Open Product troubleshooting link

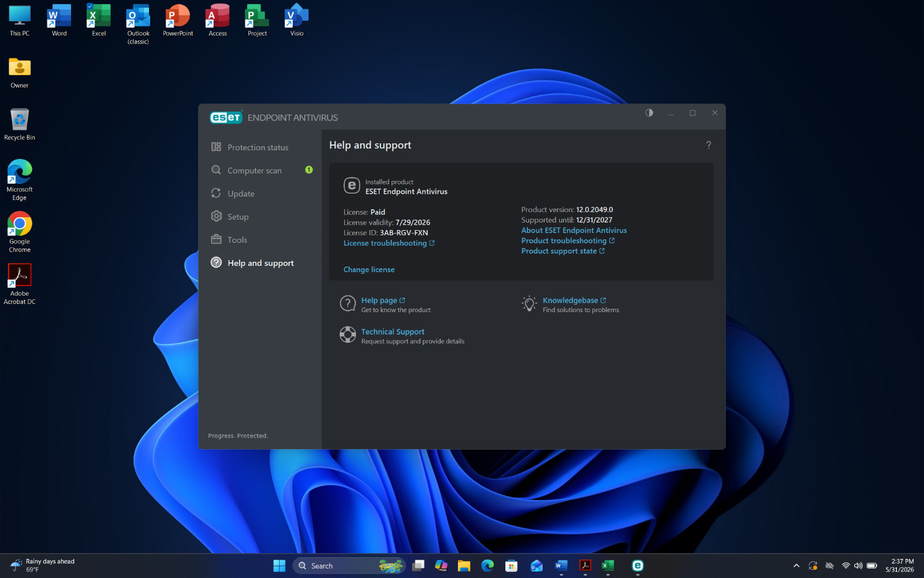pyautogui.click(x=568, y=241)
